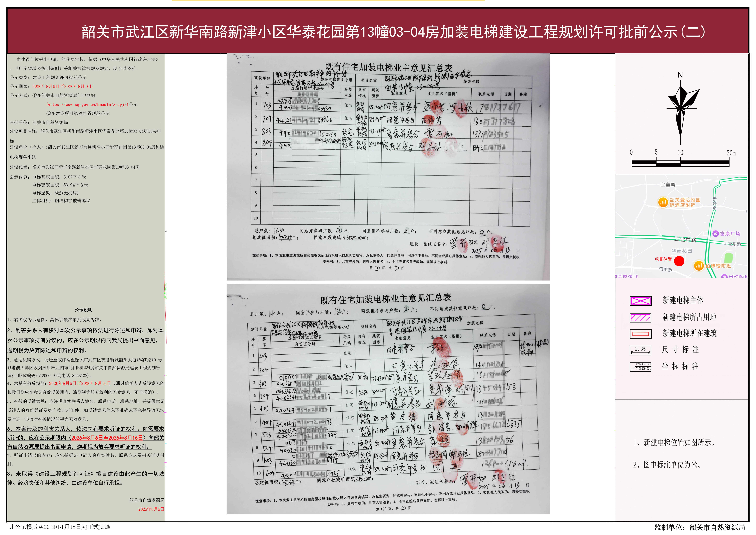756x535 pixels.
Task: Click the 新建电梯主体 legend label
Action: click(683, 300)
